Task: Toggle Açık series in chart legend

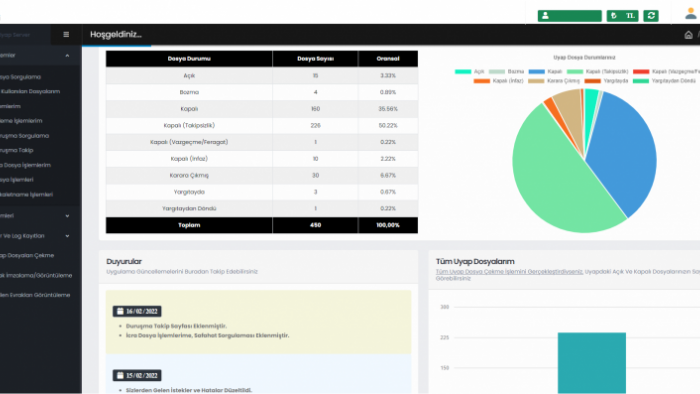Action: coord(469,71)
